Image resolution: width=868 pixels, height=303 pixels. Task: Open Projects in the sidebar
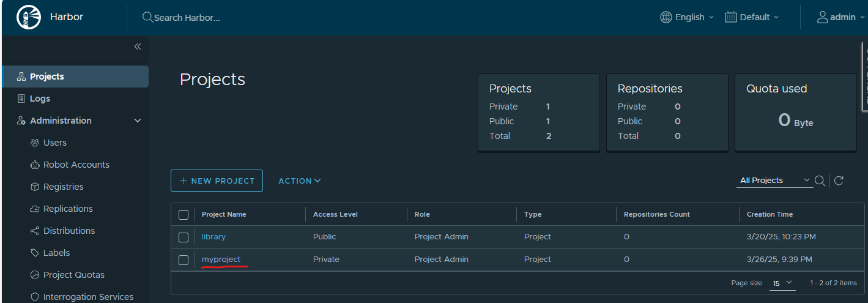tap(75, 77)
